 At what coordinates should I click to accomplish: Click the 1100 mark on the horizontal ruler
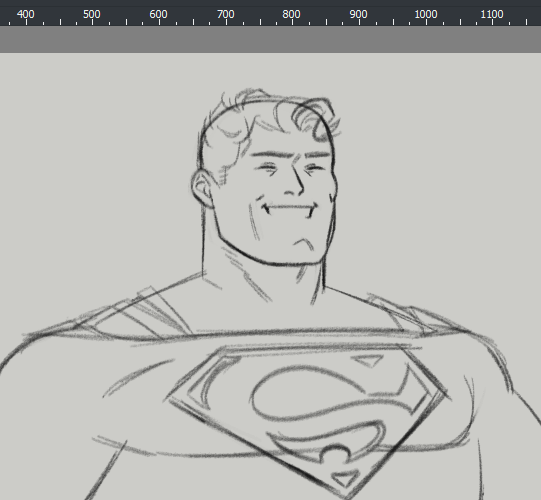[492, 14]
